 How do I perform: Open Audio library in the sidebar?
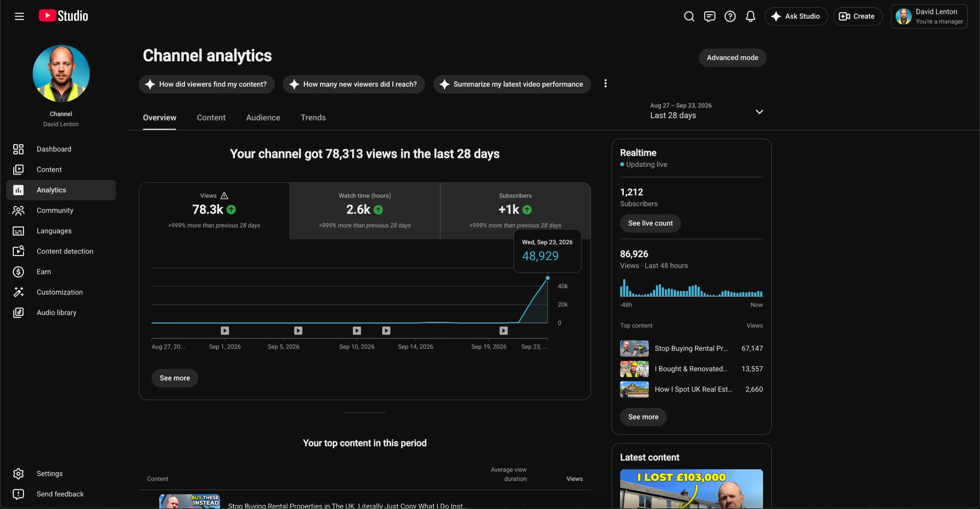(61, 312)
